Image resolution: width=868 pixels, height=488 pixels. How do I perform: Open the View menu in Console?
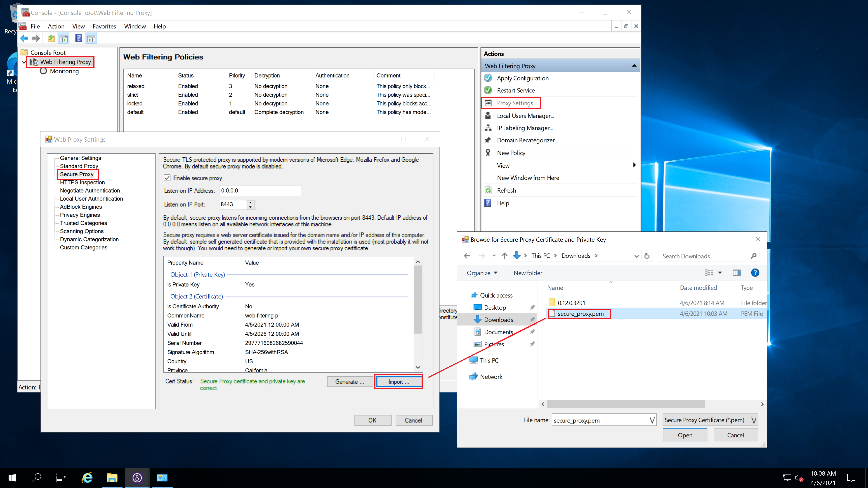click(78, 26)
